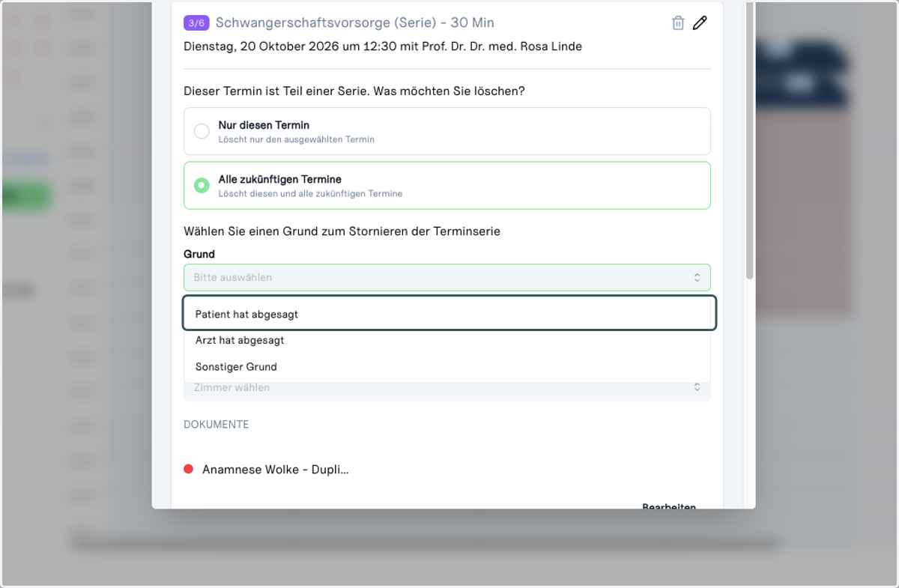Click the trash can delete icon
This screenshot has height=588, width=899.
click(678, 22)
